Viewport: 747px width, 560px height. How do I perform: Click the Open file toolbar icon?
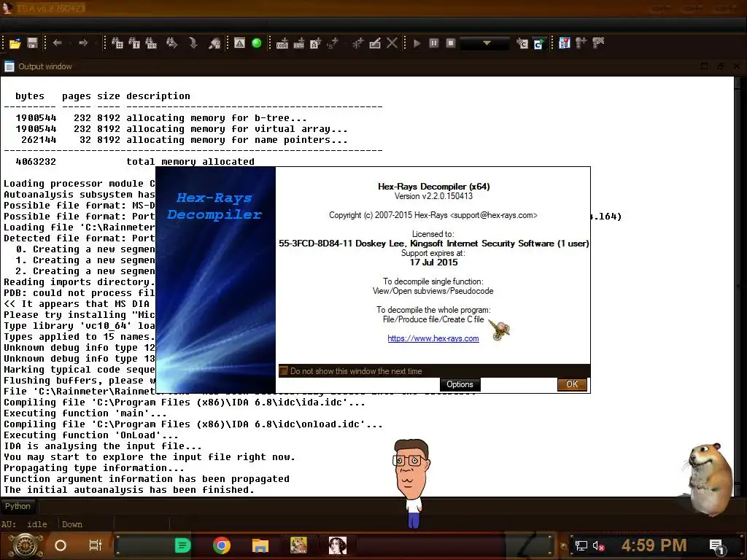pyautogui.click(x=15, y=43)
